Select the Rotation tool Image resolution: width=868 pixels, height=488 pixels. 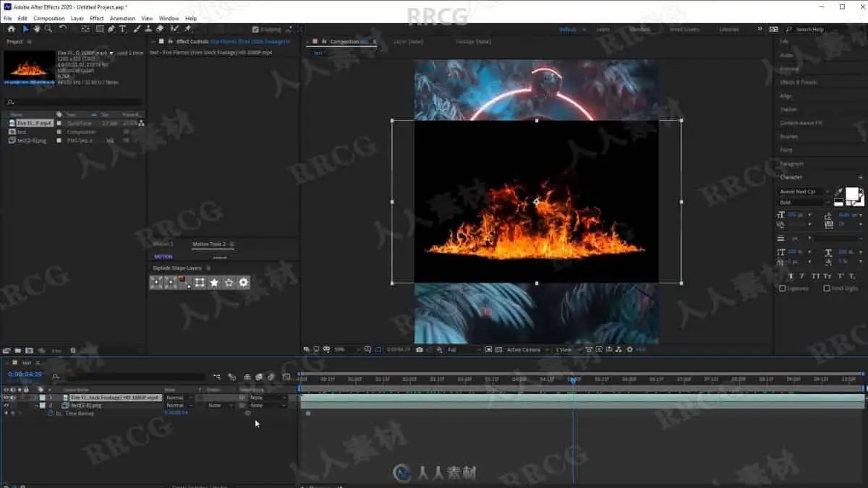[63, 29]
